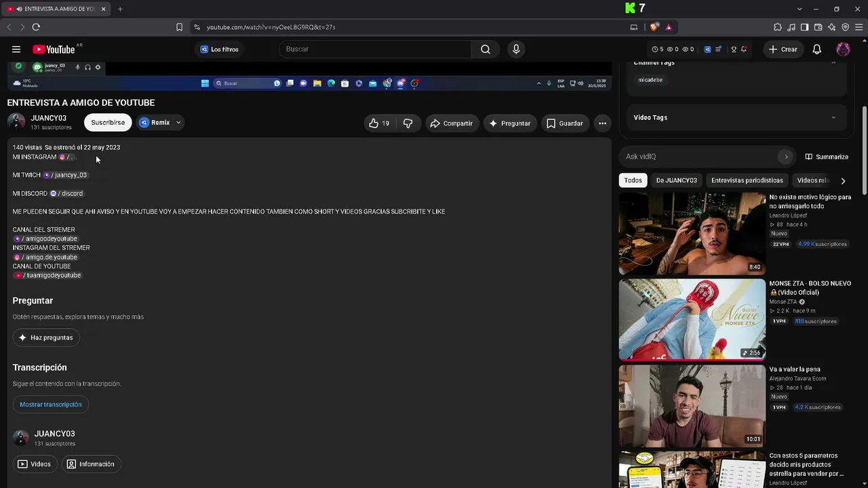Click the search magnifier button
This screenshot has width=868, height=488.
pos(486,49)
